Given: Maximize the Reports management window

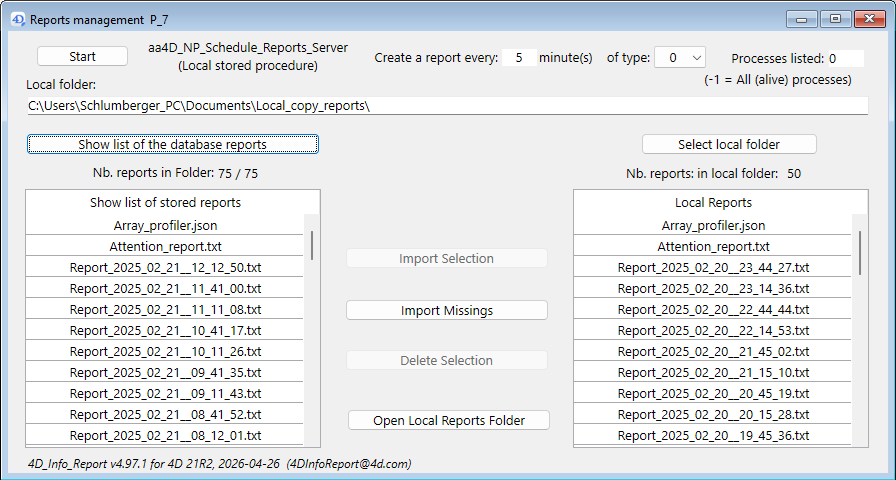Looking at the screenshot, I should (x=835, y=19).
